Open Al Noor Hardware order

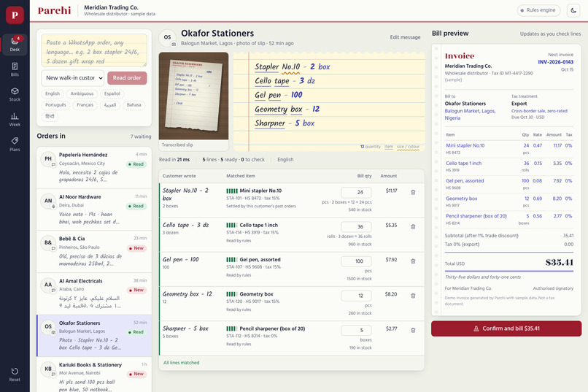pyautogui.click(x=94, y=210)
